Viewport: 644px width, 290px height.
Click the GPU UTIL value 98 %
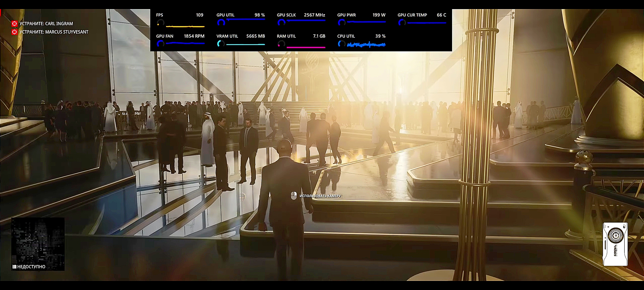(259, 15)
